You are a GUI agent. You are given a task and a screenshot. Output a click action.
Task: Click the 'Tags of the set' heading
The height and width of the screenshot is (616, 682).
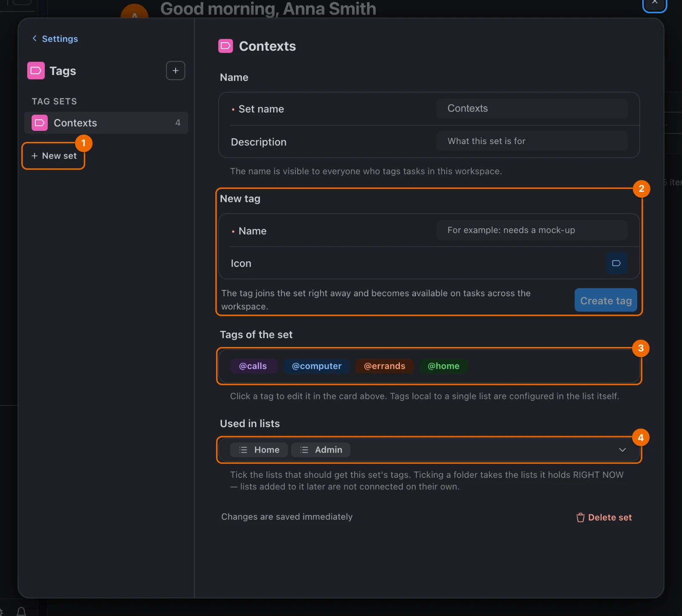pyautogui.click(x=256, y=335)
